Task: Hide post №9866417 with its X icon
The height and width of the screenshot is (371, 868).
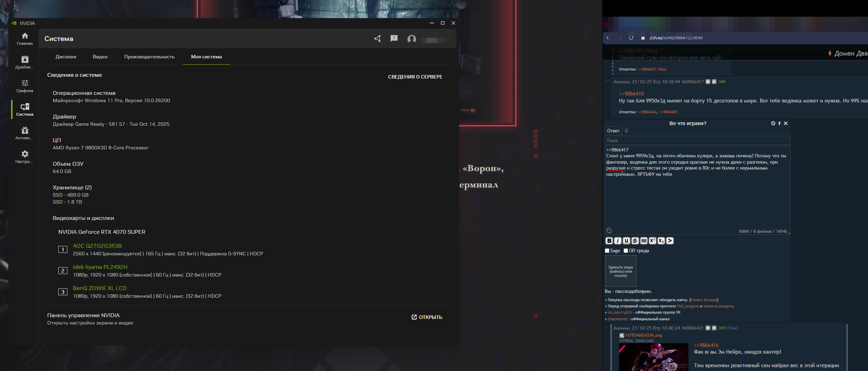Action: click(708, 82)
